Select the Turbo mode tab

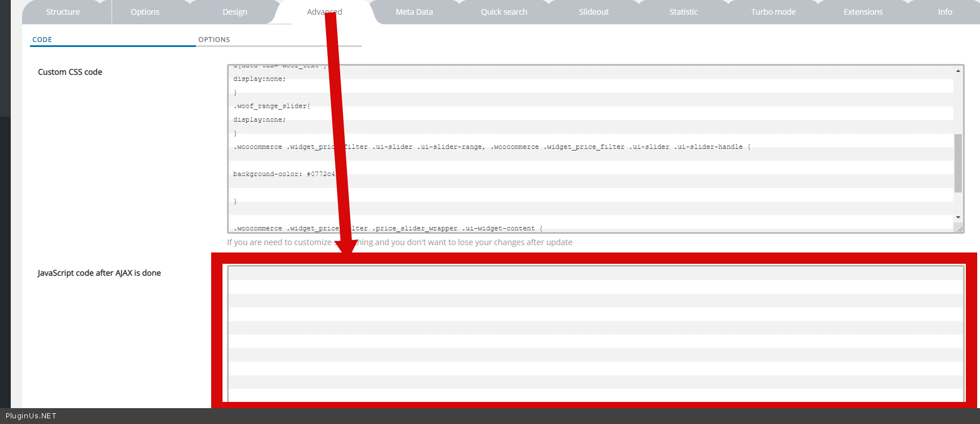tap(773, 12)
